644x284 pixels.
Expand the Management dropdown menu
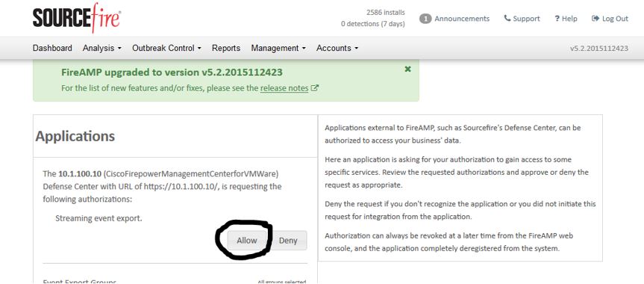pos(278,48)
